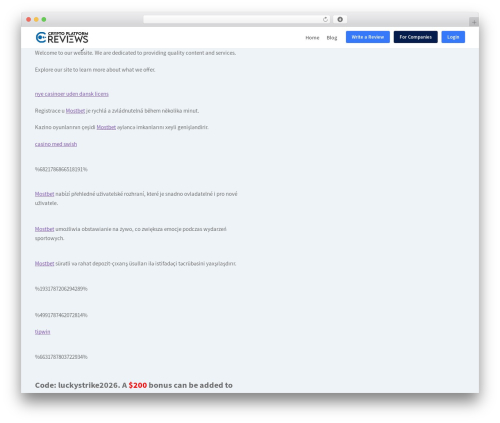Open the 'casino med swish' link
The image size is (500, 423).
coord(56,144)
